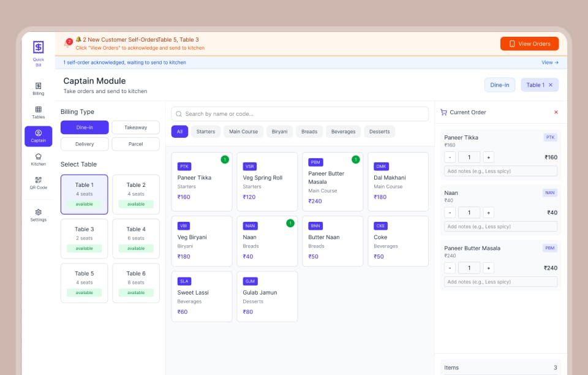Click the search by name or code field
This screenshot has height=375, width=588.
tap(300, 114)
